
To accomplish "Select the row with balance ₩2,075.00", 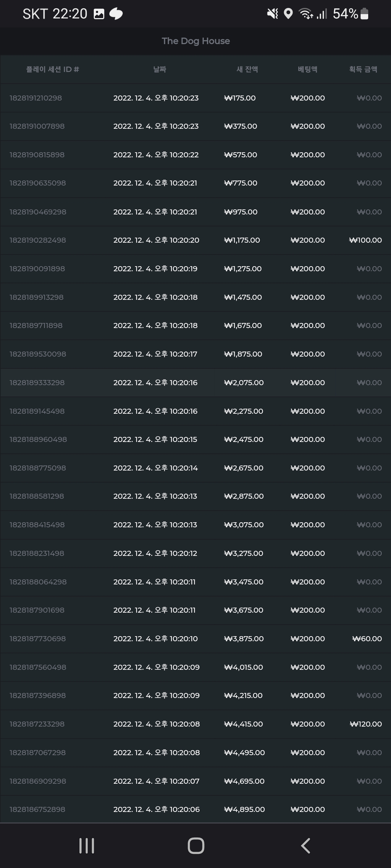I will (x=195, y=383).
